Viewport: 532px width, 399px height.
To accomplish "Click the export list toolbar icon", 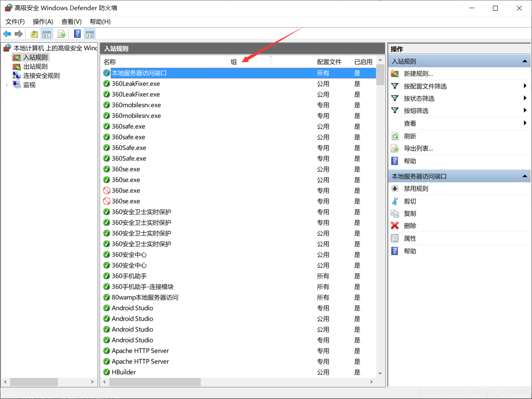I will 61,34.
